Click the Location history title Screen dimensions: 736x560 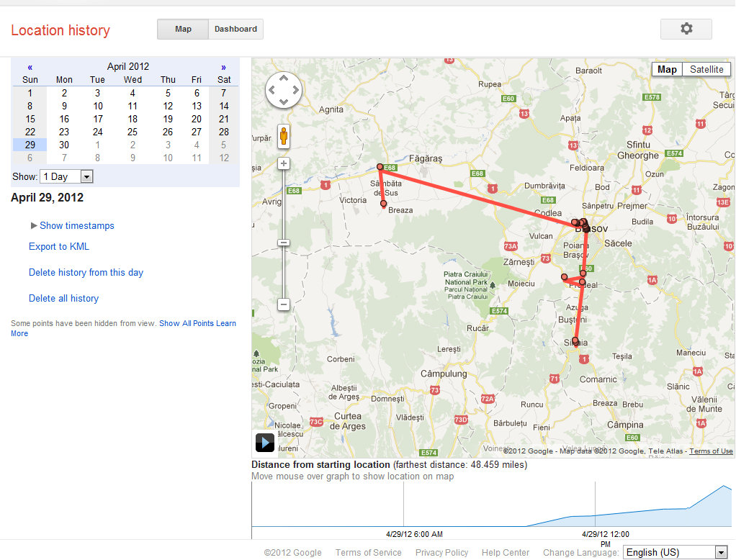pyautogui.click(x=60, y=30)
